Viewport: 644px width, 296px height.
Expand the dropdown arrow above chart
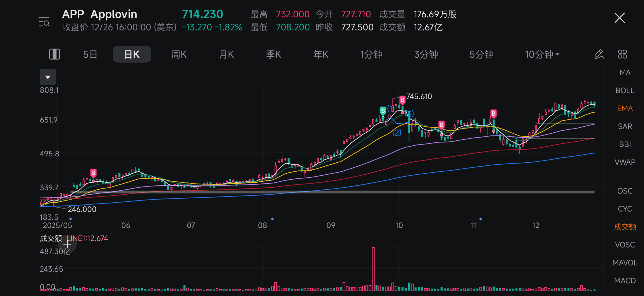click(x=48, y=77)
